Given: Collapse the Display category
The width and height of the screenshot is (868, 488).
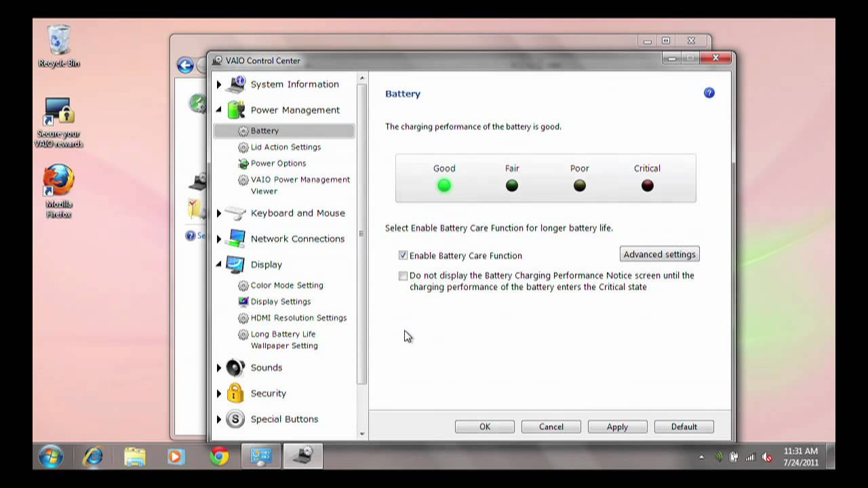Looking at the screenshot, I should click(218, 264).
